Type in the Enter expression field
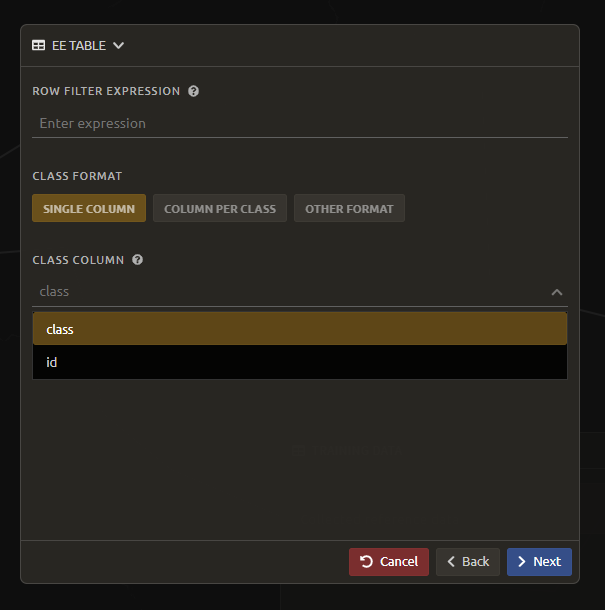The image size is (605, 610). (x=300, y=123)
